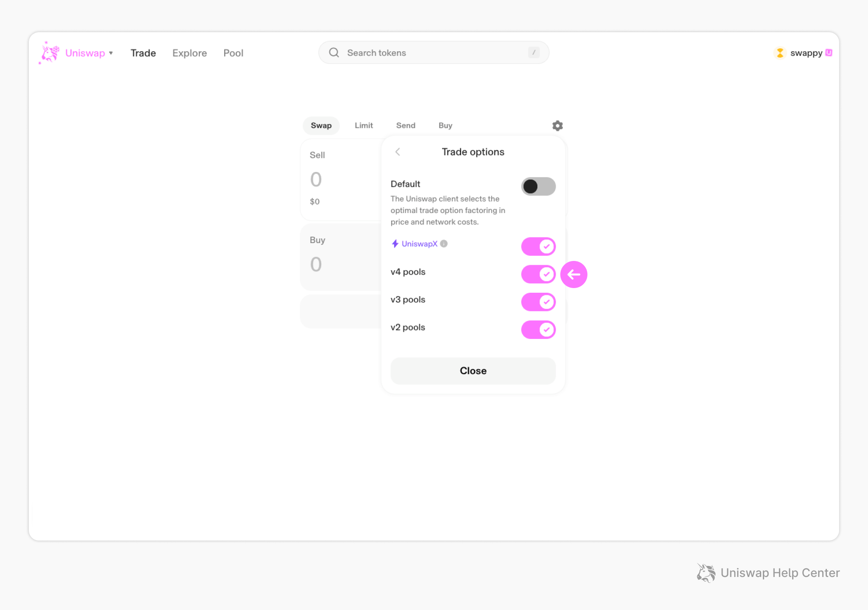Click the Default label text
Screen dimensions: 868x610
405,184
